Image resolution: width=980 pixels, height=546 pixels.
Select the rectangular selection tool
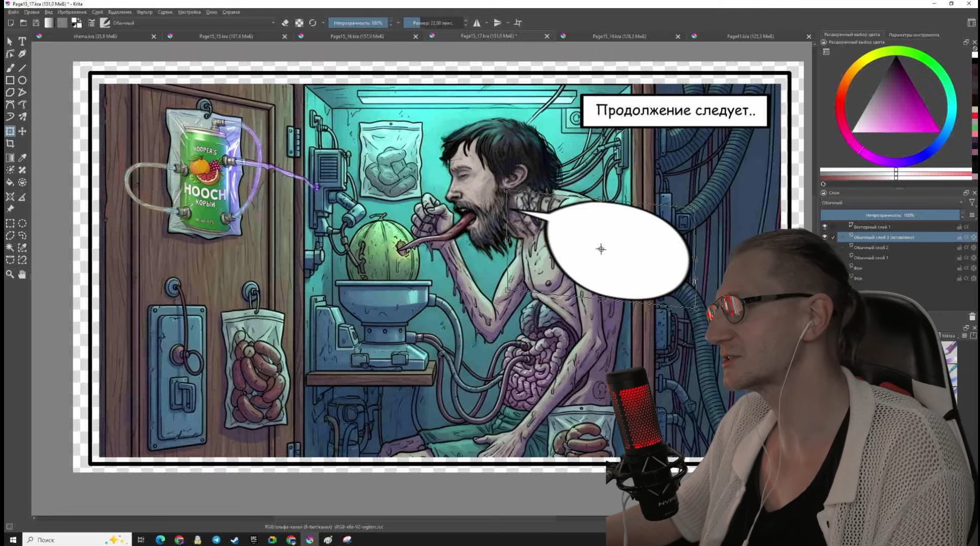pyautogui.click(x=10, y=223)
